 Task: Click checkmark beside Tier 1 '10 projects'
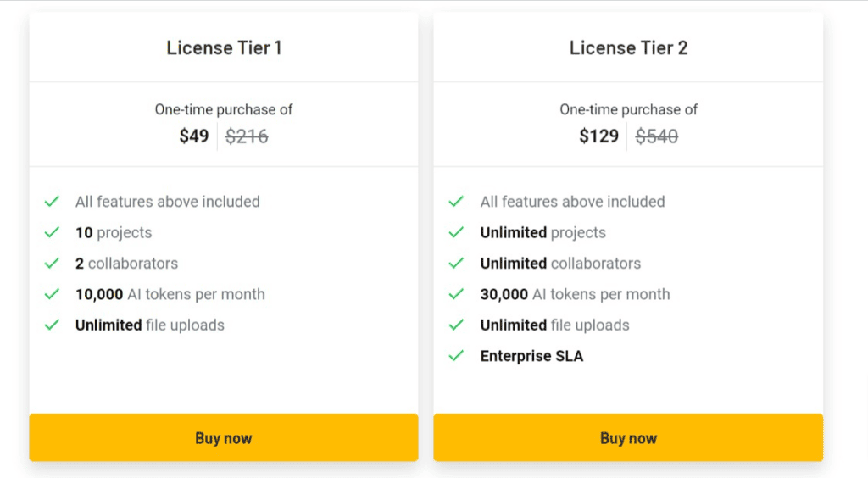point(52,232)
